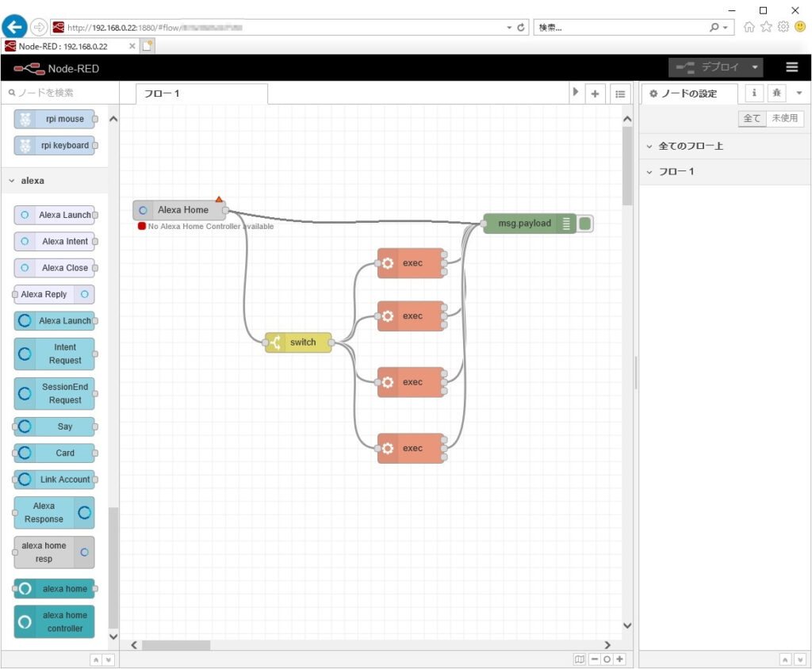The image size is (812, 669).
Task: Collapse all palette categories
Action: point(96,659)
